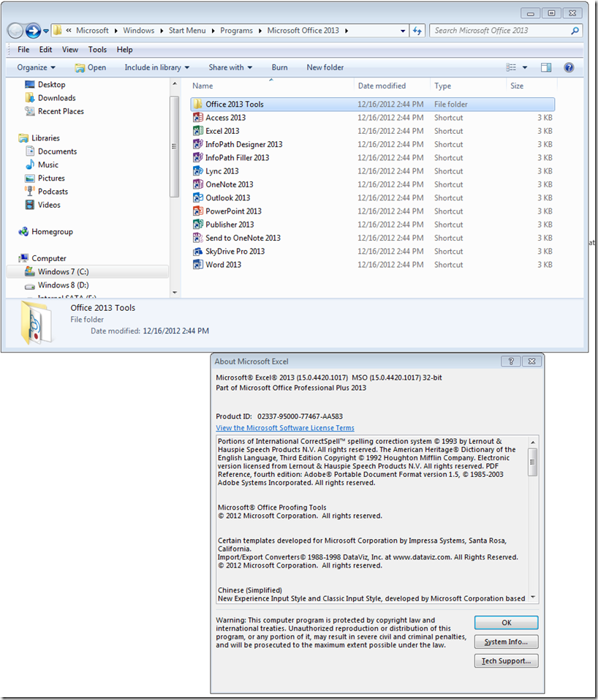Click the license text scroll down arrow

click(533, 597)
